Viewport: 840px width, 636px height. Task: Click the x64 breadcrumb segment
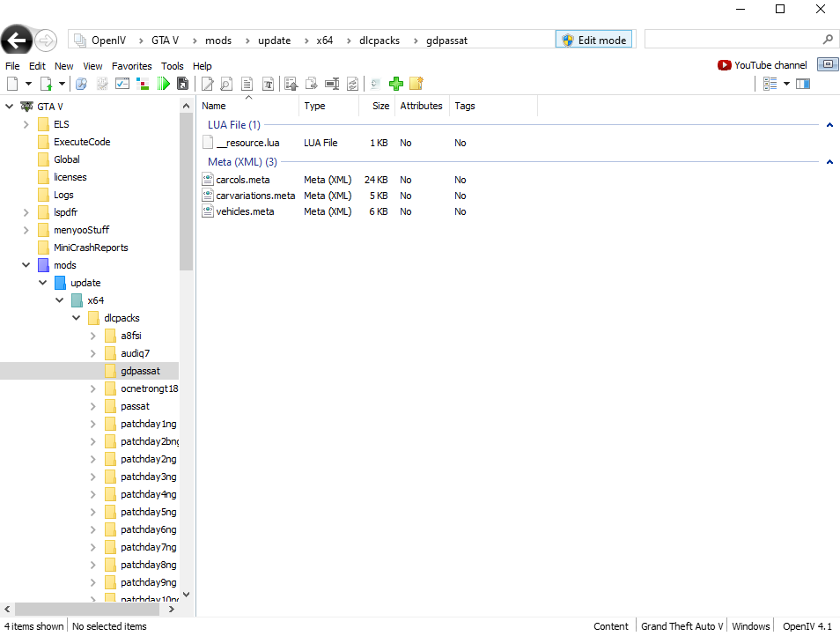[x=325, y=41]
